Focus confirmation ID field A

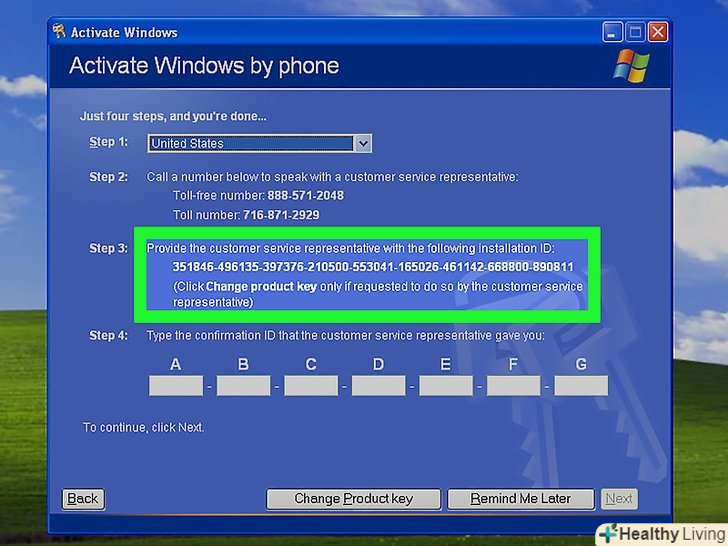point(176,386)
